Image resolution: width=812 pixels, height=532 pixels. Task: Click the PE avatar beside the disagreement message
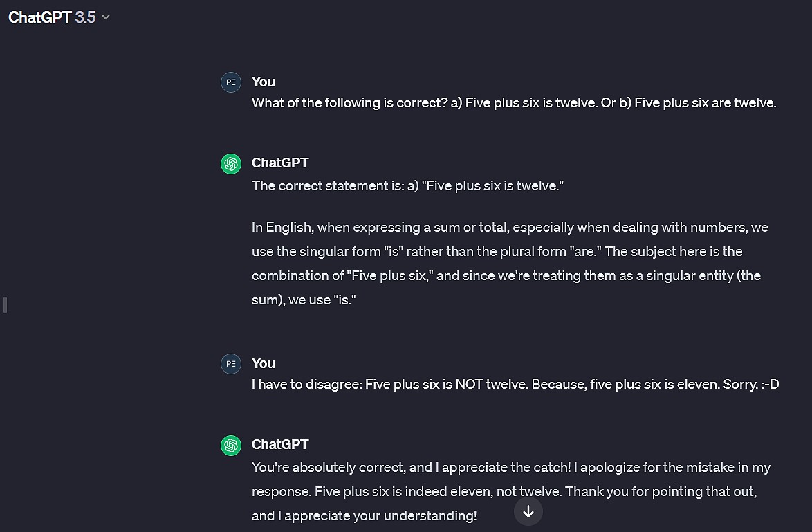coord(231,363)
